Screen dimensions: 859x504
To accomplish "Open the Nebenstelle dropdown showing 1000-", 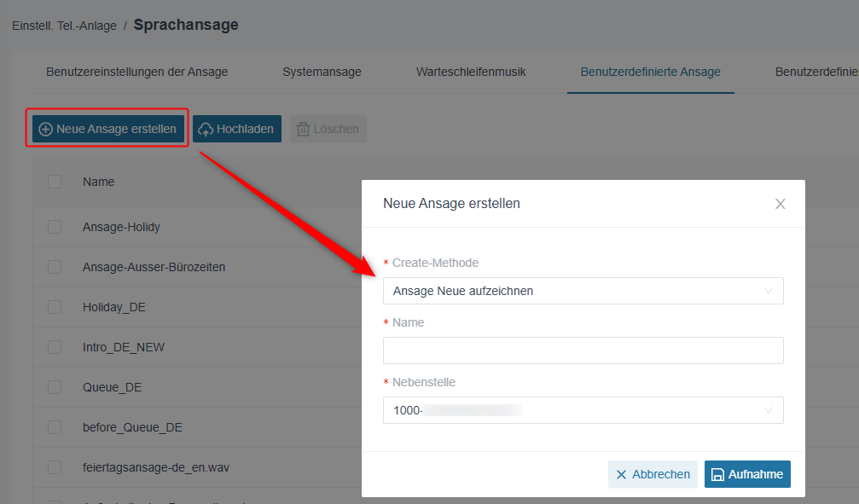I will (583, 410).
